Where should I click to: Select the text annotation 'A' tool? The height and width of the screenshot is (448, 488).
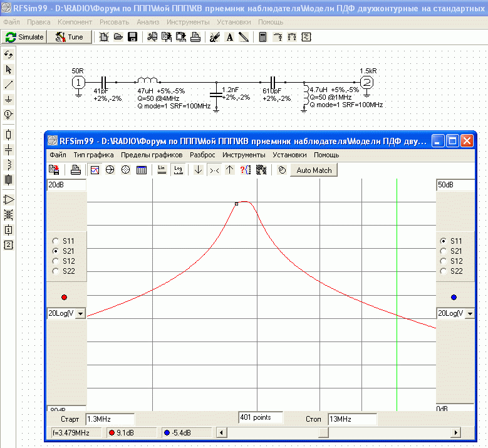click(x=230, y=37)
